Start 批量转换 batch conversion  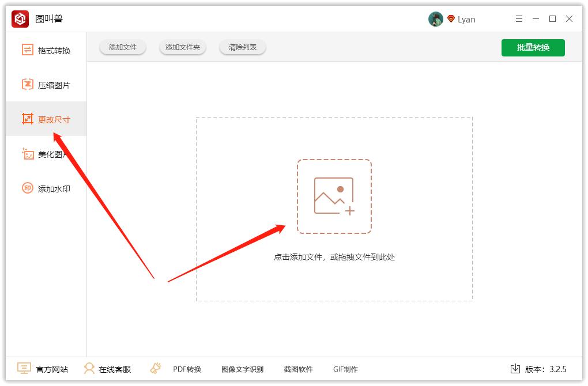click(x=533, y=47)
